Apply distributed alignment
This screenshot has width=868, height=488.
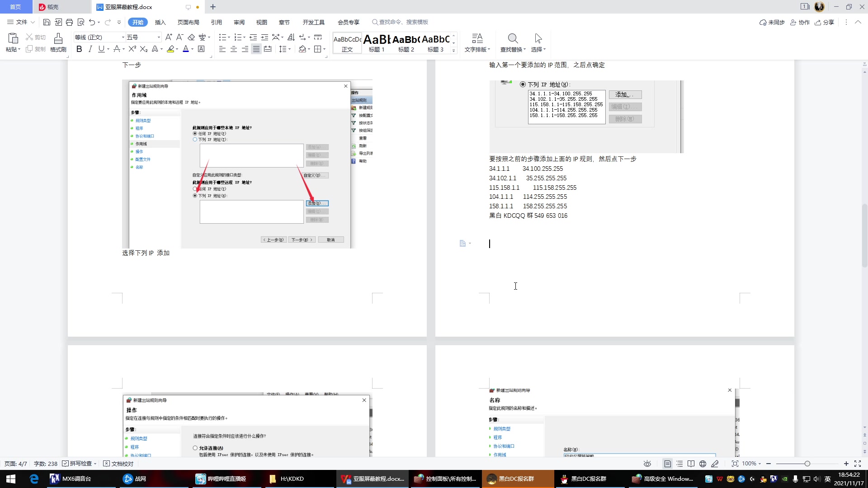(x=268, y=49)
